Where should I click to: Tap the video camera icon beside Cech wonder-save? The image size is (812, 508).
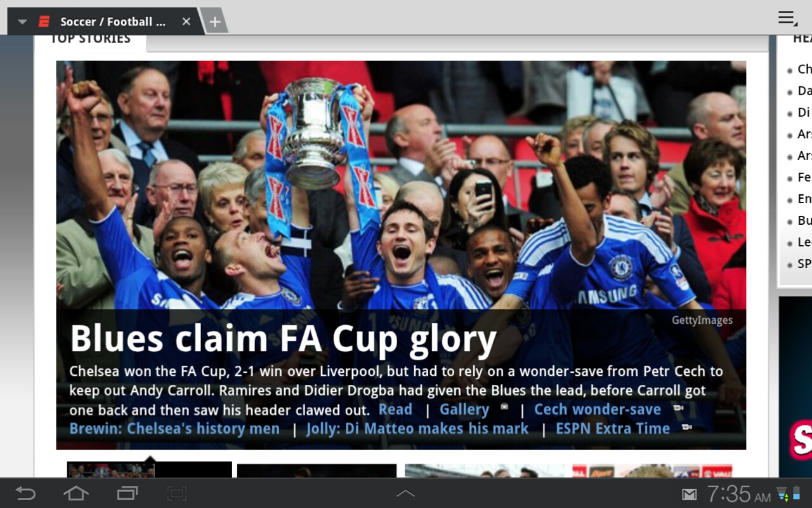(678, 408)
